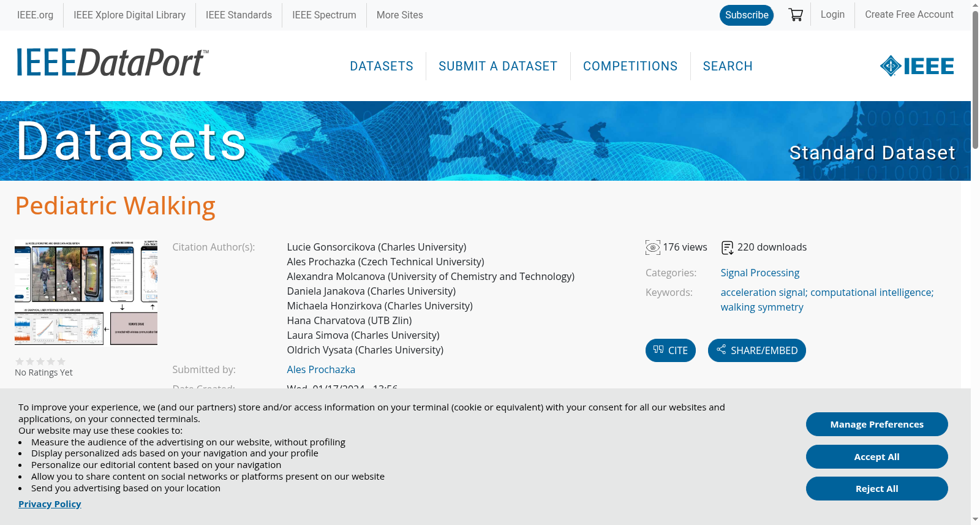The height and width of the screenshot is (525, 980).
Task: Open the IEEE.org link
Action: pos(35,15)
